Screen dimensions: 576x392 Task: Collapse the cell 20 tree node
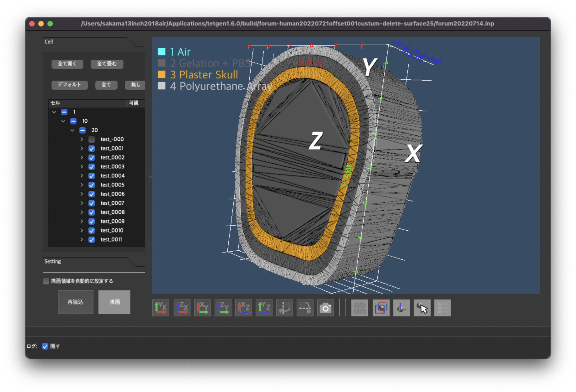72,130
